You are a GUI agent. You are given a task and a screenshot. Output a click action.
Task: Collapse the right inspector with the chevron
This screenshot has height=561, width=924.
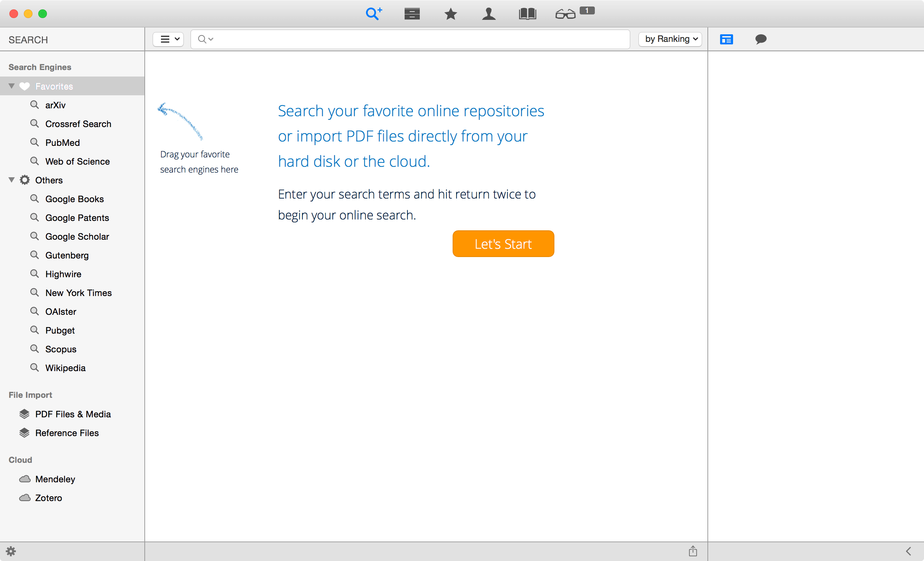coord(908,551)
